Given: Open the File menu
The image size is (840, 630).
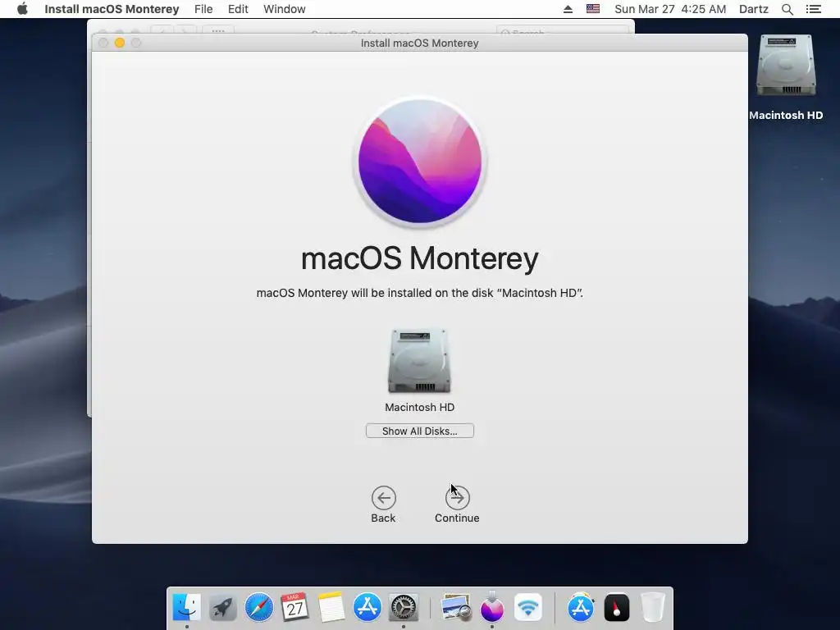Looking at the screenshot, I should pyautogui.click(x=203, y=9).
